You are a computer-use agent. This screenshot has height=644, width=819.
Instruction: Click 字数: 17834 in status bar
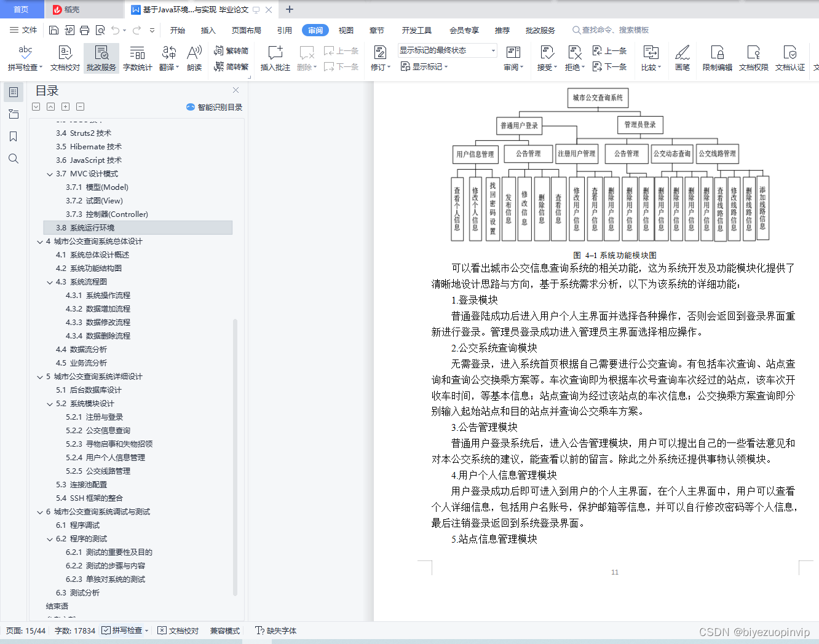coord(75,630)
